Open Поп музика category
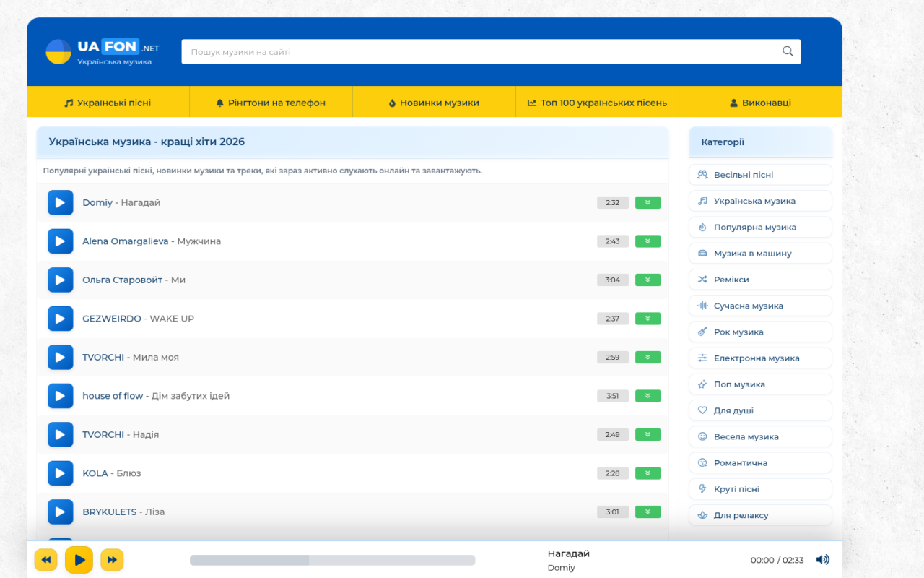 pyautogui.click(x=760, y=384)
